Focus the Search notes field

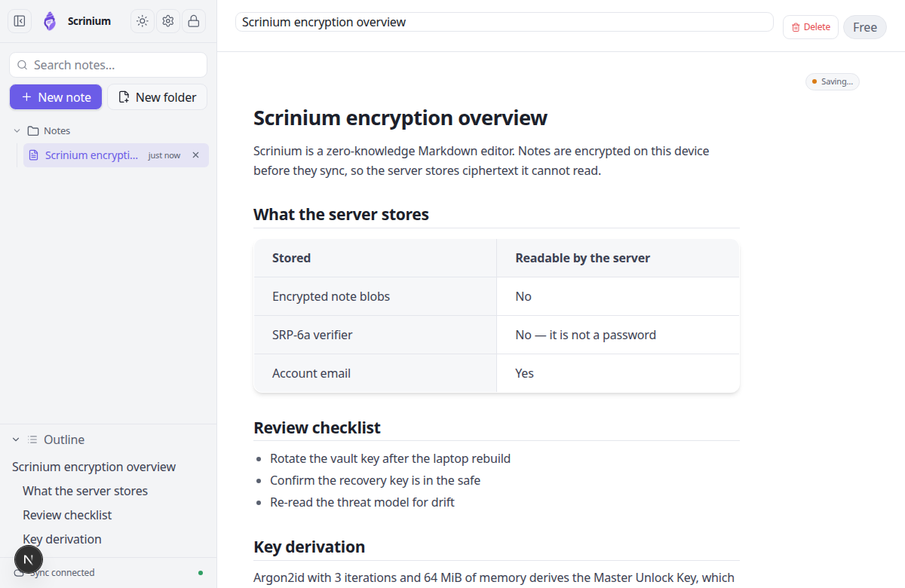(x=108, y=65)
